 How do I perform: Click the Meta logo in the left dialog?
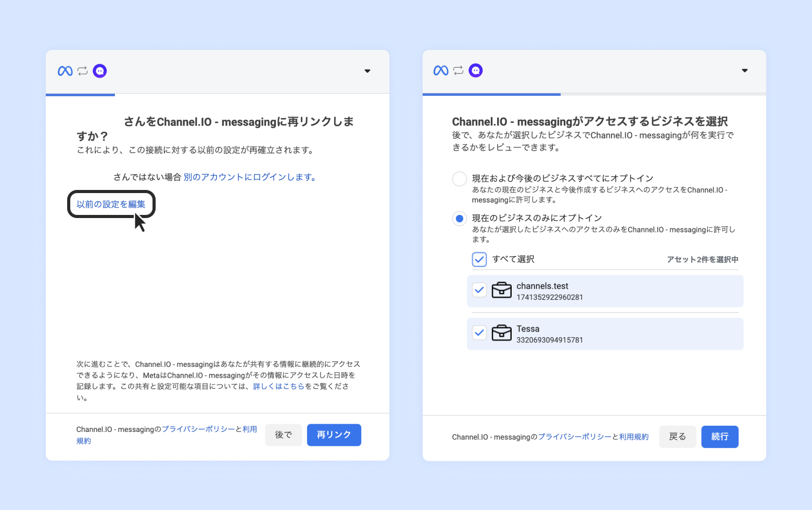(x=65, y=71)
